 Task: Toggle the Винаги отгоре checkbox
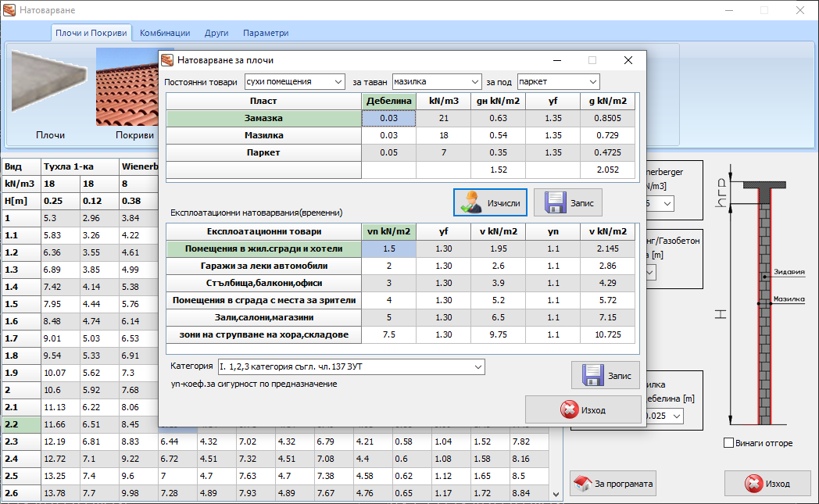pos(729,443)
